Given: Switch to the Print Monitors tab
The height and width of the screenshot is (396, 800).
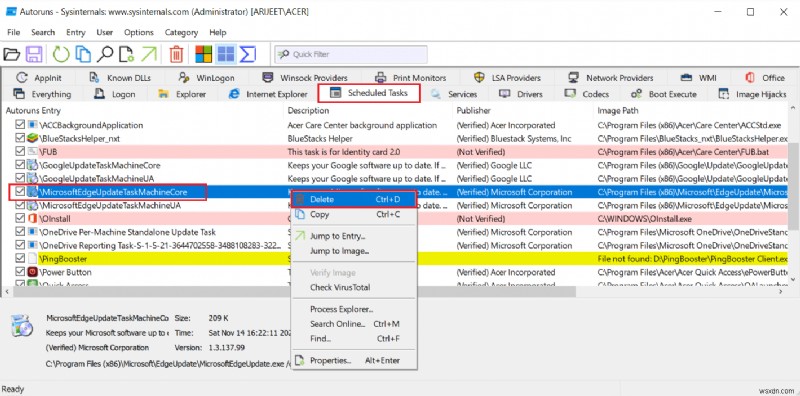Looking at the screenshot, I should tap(410, 78).
